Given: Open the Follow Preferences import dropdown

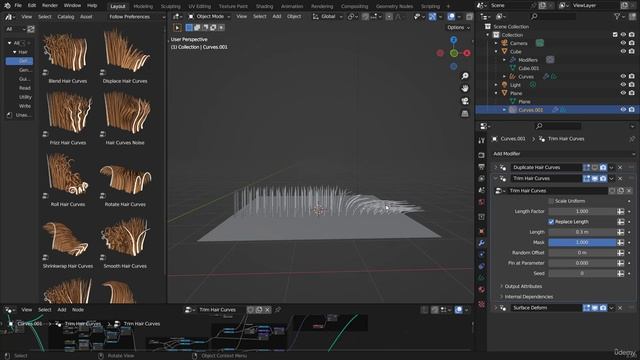Looking at the screenshot, I should point(136,17).
